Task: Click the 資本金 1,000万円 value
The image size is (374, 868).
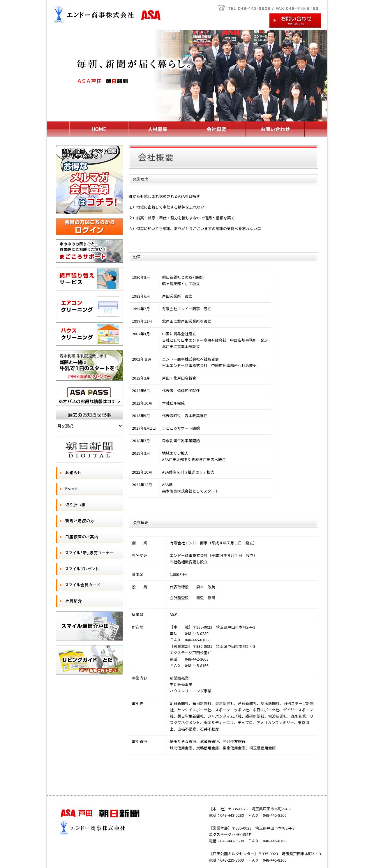Action: click(x=178, y=574)
